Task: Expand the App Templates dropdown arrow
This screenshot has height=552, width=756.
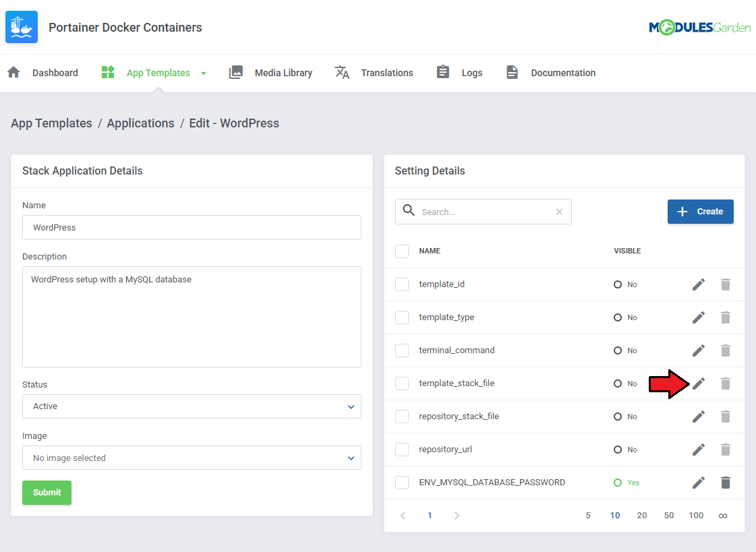Action: point(204,73)
